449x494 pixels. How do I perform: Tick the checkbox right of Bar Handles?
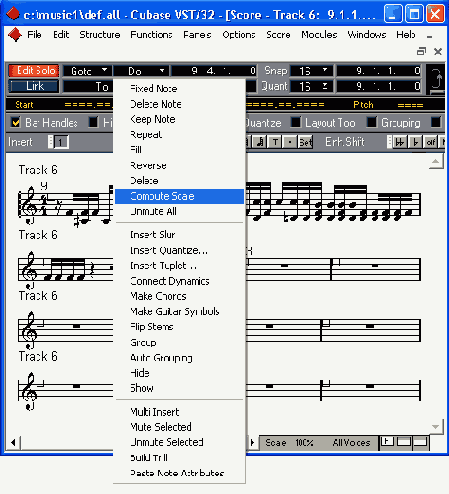(93, 123)
